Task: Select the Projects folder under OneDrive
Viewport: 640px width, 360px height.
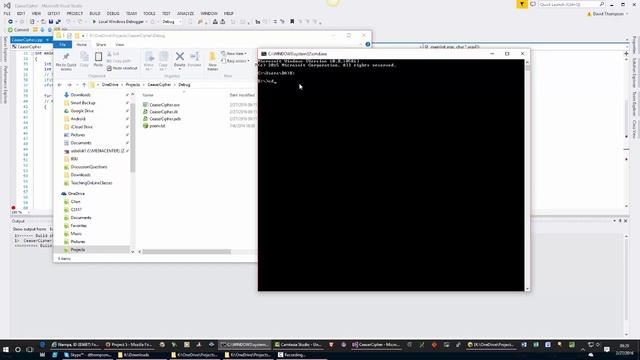Action: tap(78, 249)
